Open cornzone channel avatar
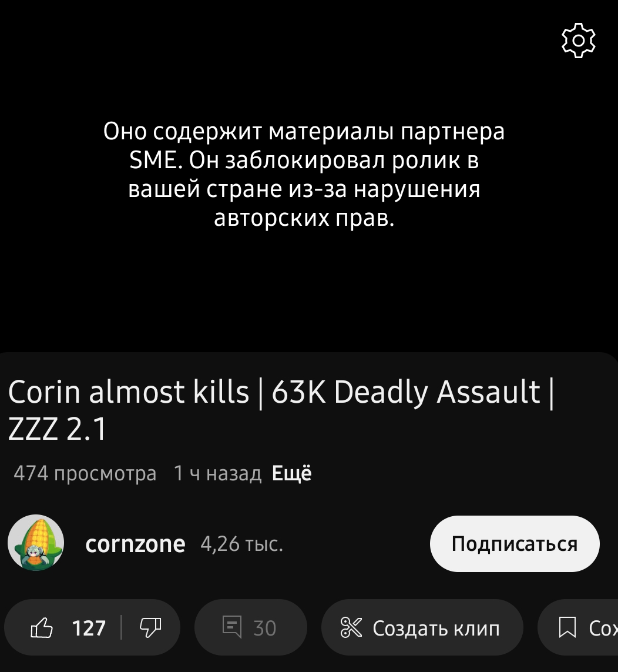This screenshot has width=618, height=672. [x=36, y=543]
